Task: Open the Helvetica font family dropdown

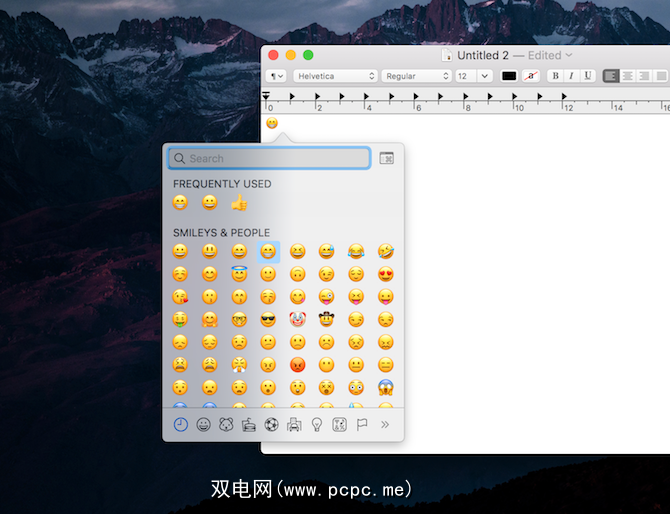Action: pyautogui.click(x=334, y=76)
